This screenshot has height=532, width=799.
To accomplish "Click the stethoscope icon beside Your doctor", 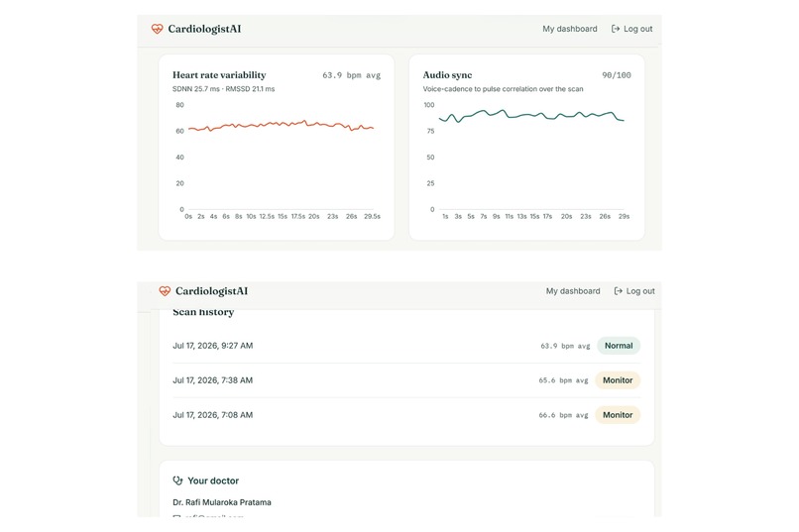I will (x=177, y=480).
